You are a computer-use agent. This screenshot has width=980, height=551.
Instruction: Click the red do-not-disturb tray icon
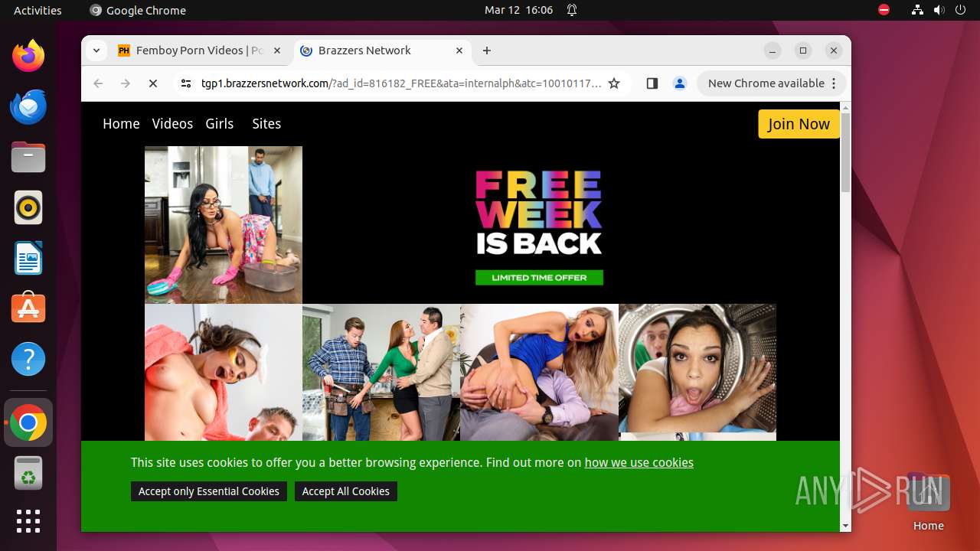click(x=884, y=10)
